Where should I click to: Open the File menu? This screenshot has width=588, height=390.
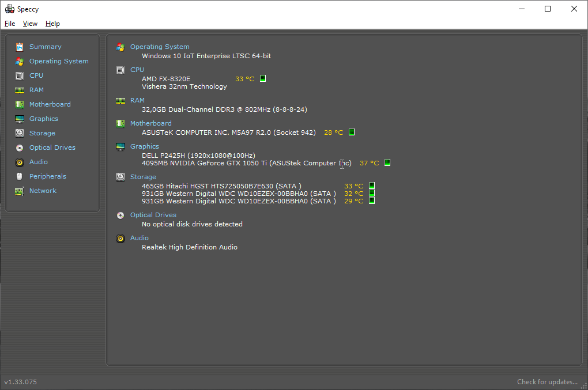point(10,24)
